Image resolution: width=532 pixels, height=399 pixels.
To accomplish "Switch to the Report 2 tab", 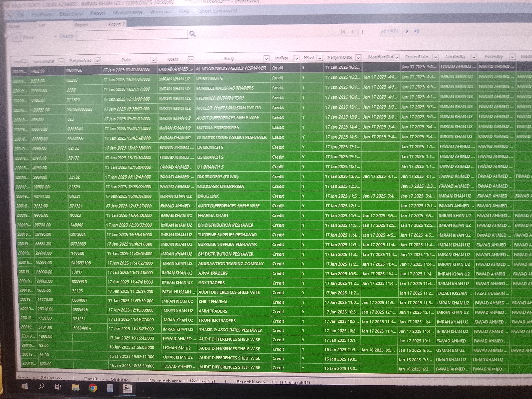I will tap(117, 24).
